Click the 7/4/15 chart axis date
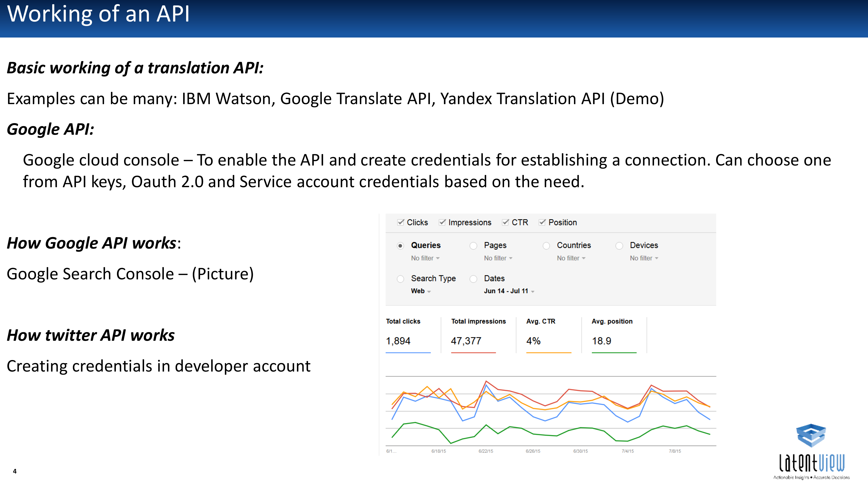 coord(627,451)
